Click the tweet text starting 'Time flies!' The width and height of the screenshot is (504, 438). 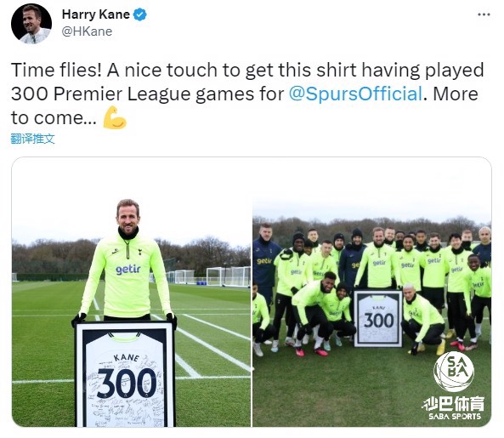(247, 94)
